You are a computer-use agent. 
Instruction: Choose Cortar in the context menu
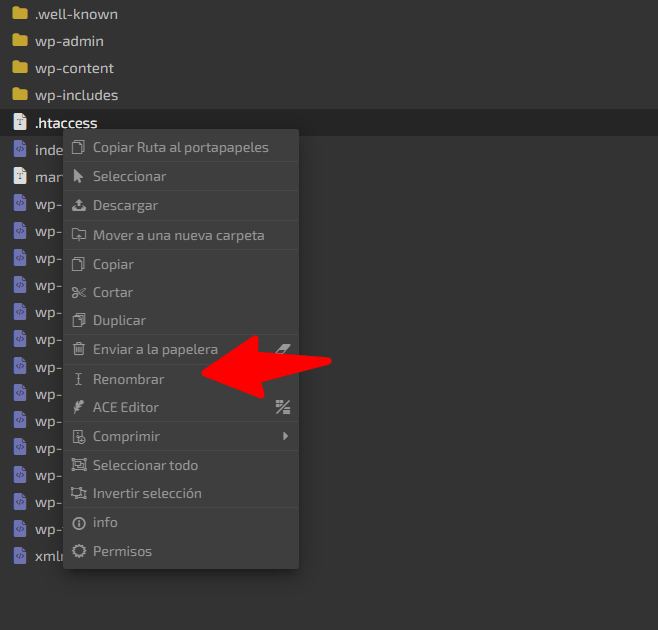click(x=181, y=293)
